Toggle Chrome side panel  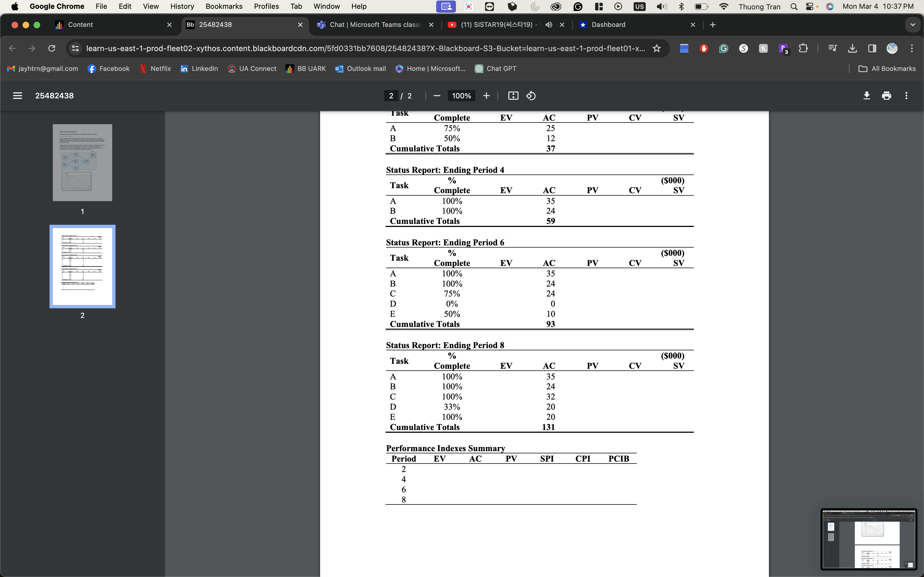click(x=872, y=48)
